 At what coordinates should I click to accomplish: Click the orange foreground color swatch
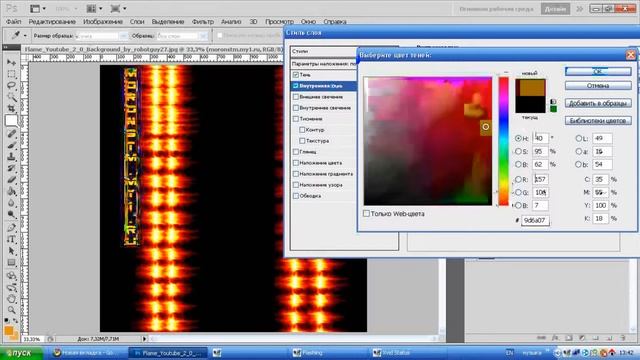pyautogui.click(x=9, y=331)
